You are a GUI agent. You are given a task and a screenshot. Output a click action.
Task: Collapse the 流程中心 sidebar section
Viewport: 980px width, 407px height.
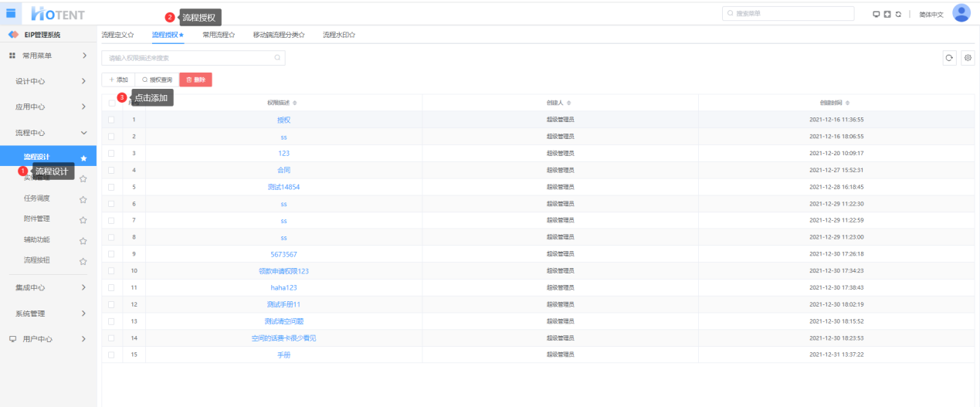point(48,133)
